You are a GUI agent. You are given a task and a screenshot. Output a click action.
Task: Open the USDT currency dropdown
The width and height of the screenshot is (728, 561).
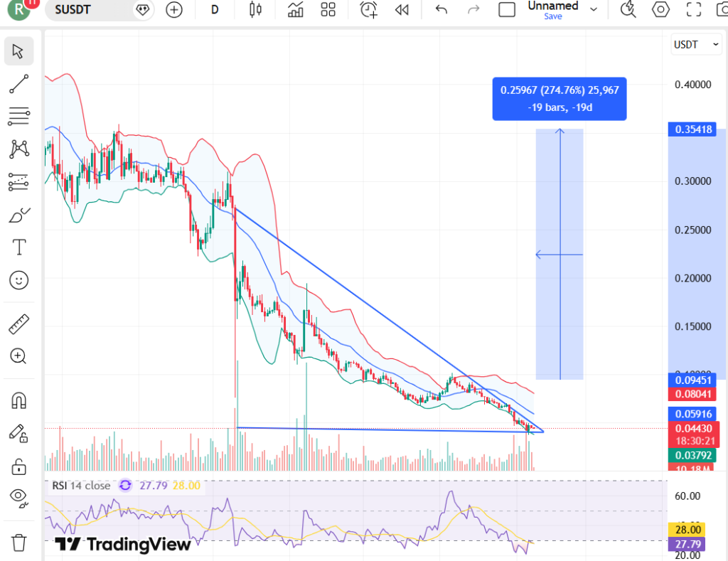(695, 44)
